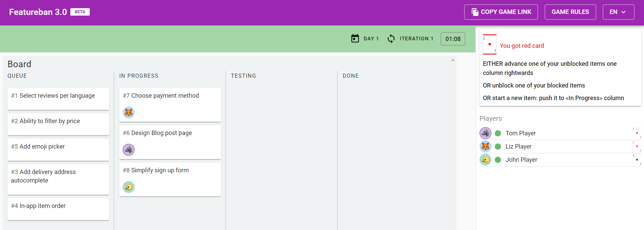Click fox avatar on Choose payment method card
This screenshot has width=644, height=230.
click(128, 112)
